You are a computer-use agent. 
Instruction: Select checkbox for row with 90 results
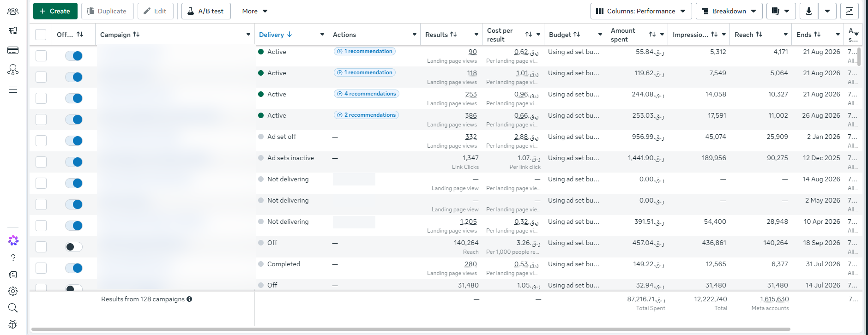(41, 56)
